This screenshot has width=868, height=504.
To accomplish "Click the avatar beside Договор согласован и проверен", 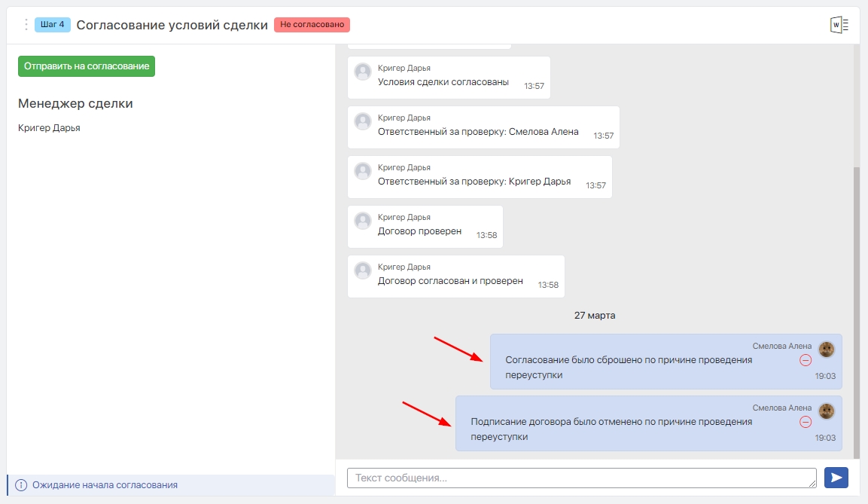I will [x=363, y=270].
